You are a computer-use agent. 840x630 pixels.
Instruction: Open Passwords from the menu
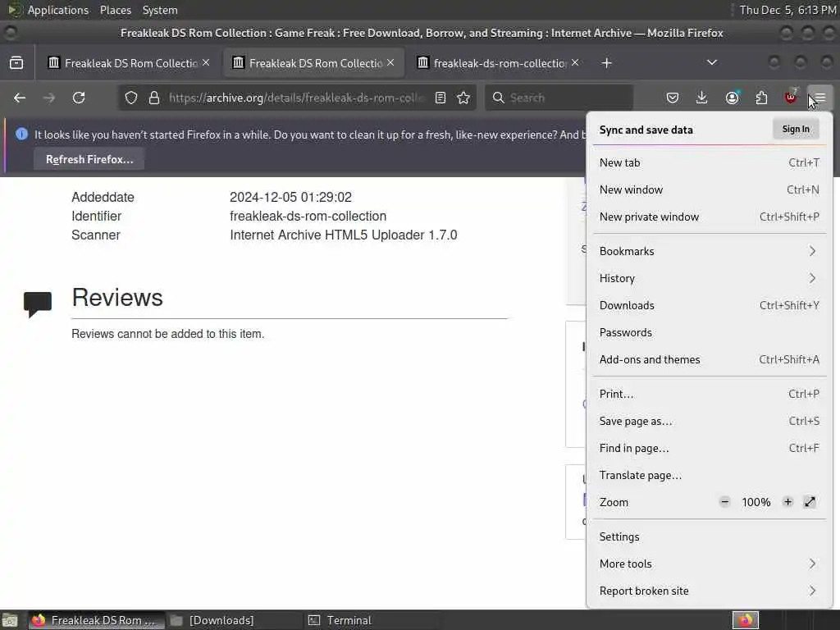[710, 333]
